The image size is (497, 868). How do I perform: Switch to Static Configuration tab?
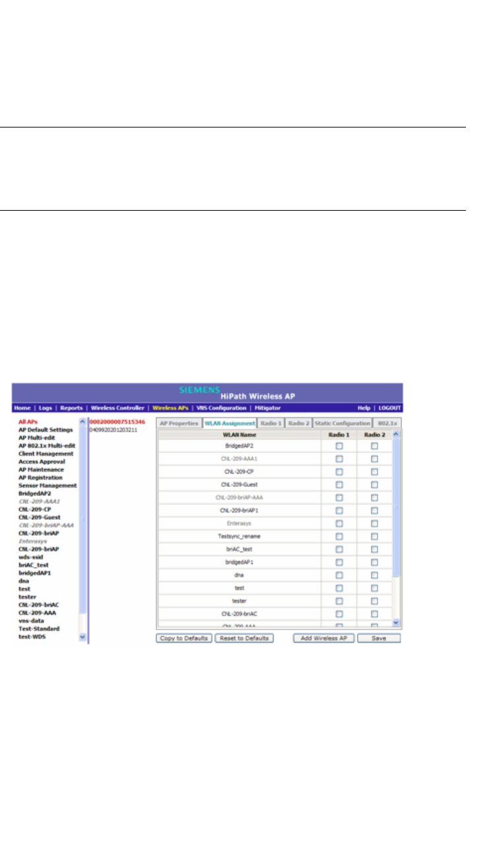(x=342, y=423)
